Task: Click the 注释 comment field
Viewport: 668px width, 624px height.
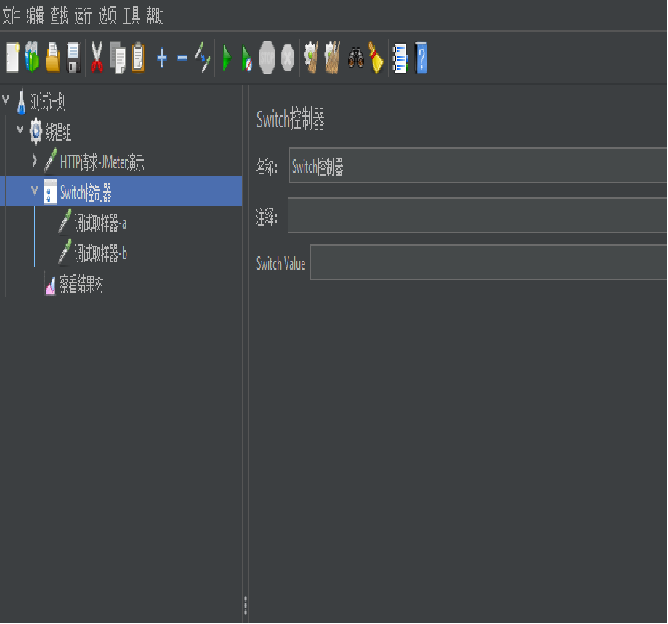Action: tap(478, 215)
